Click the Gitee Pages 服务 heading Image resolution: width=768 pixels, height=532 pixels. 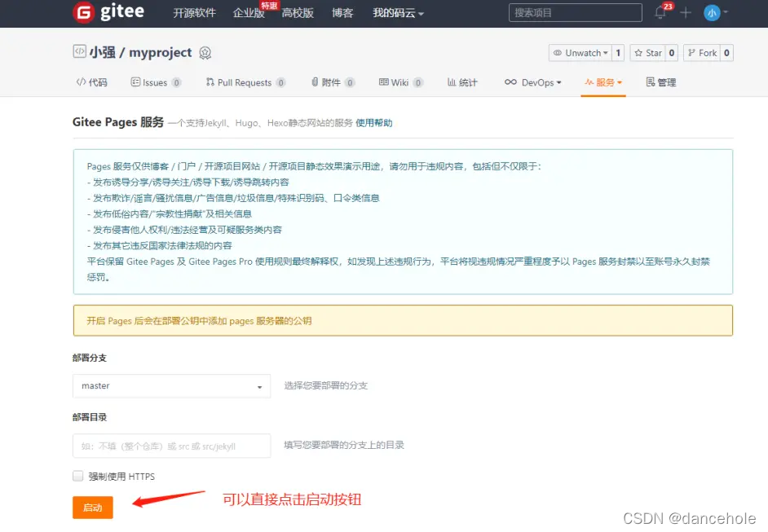tap(118, 122)
